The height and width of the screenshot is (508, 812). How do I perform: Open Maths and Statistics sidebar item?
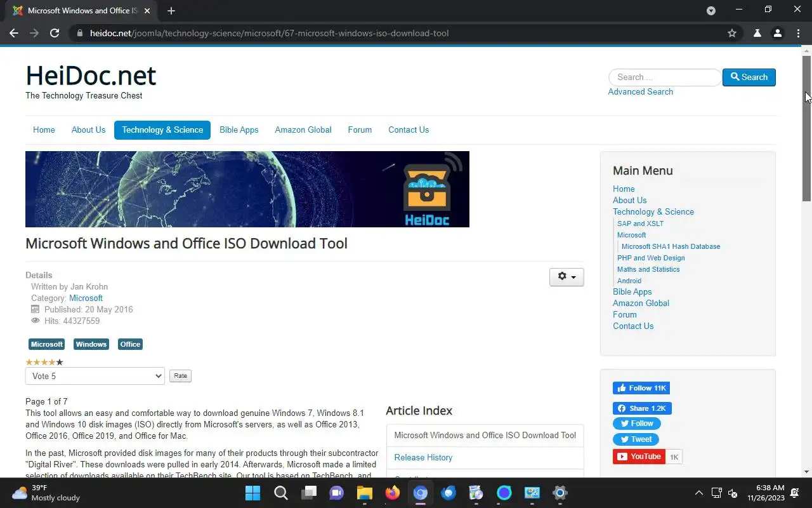[648, 269]
